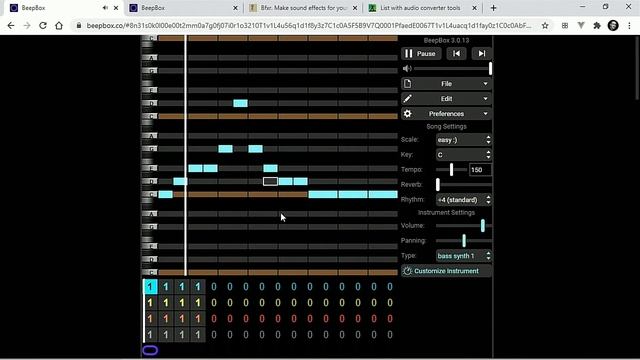This screenshot has width=640, height=360.
Task: Bookmark this page with the star icon
Action: pos(545,25)
